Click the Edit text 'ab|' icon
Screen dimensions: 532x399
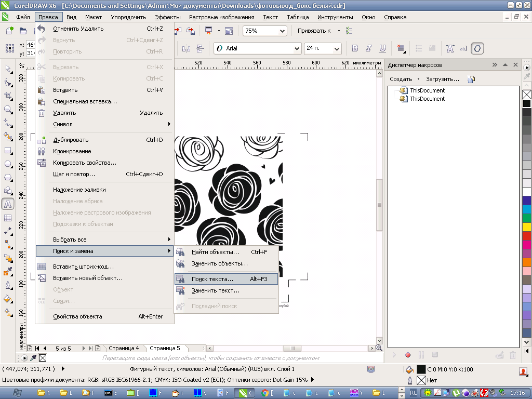463,48
